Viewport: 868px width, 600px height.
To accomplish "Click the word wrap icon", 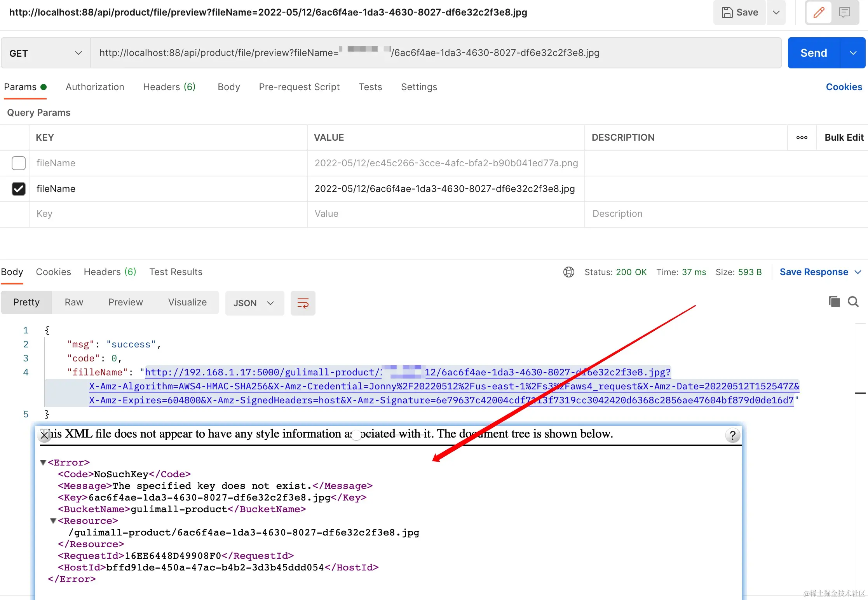I will [303, 303].
